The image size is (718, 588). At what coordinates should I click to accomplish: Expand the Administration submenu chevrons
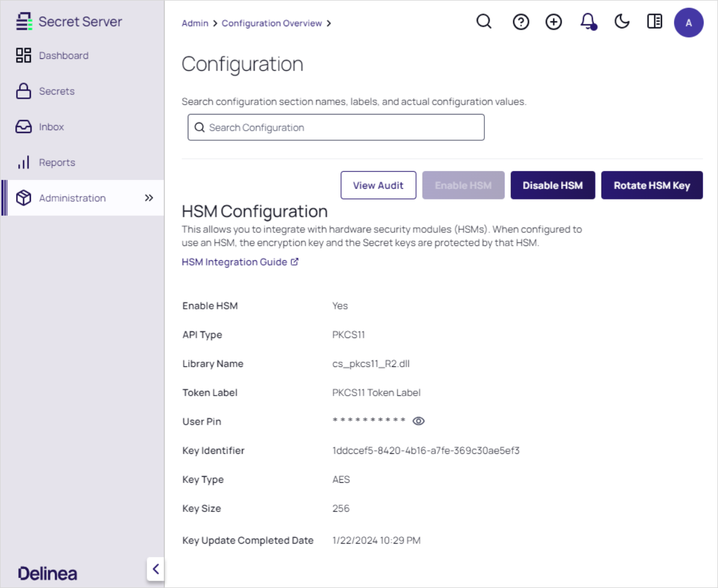(x=149, y=198)
